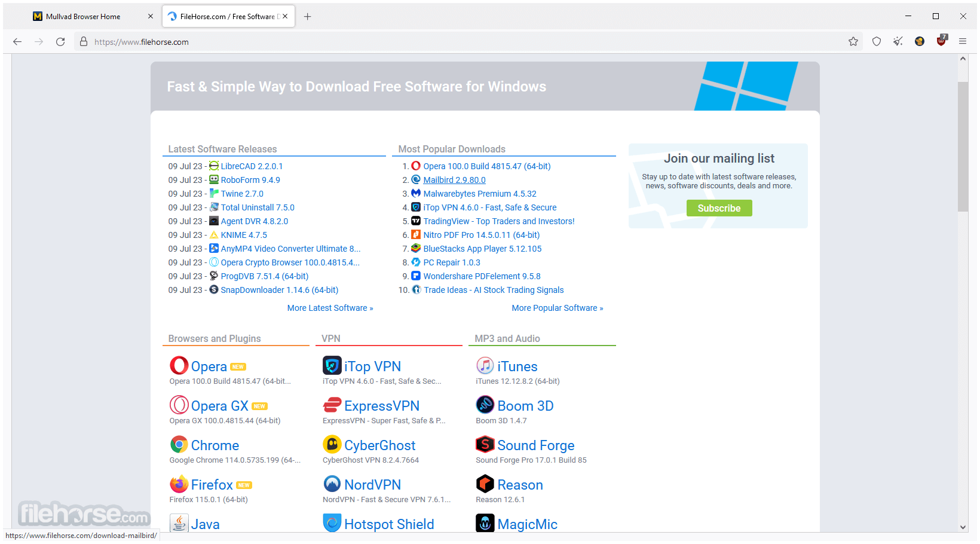Click the green Subscribe button

click(719, 208)
